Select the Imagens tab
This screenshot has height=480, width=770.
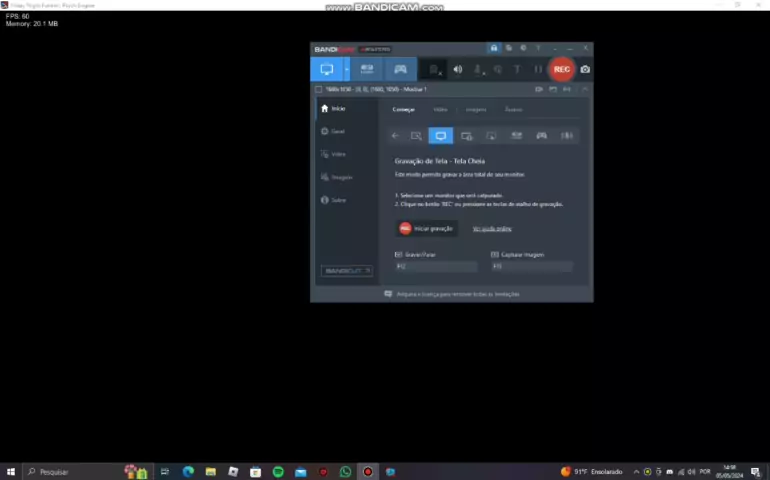click(476, 110)
